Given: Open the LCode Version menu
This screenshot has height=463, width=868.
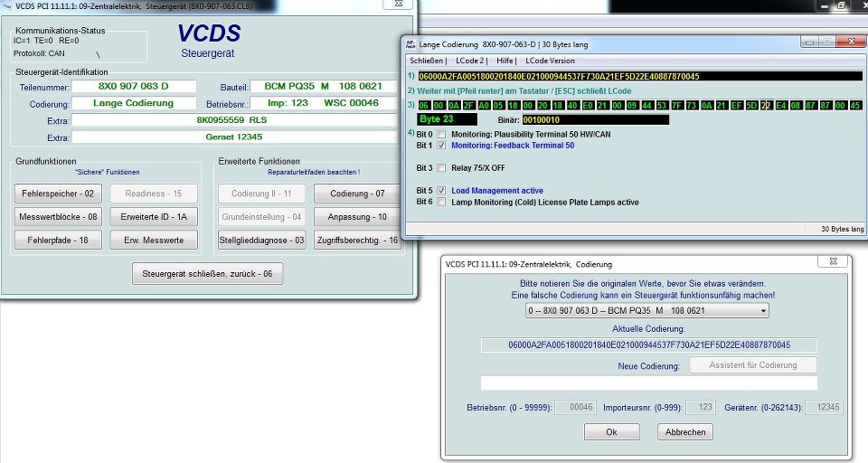Looking at the screenshot, I should click(550, 61).
